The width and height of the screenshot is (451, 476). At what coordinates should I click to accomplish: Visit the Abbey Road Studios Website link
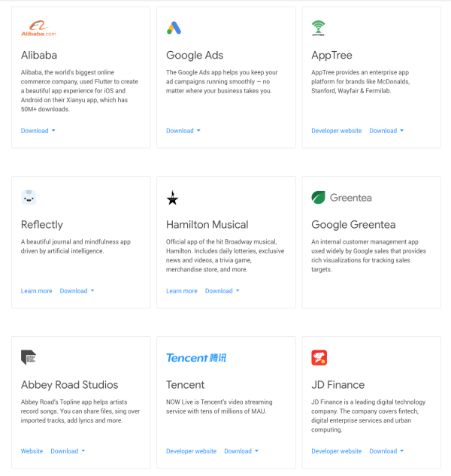pyautogui.click(x=32, y=451)
